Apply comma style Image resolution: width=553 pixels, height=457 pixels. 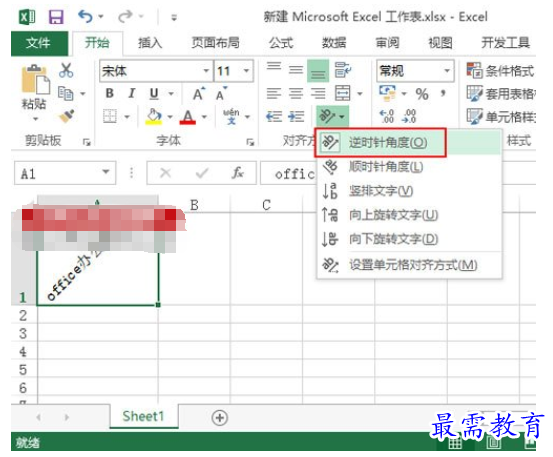coord(443,93)
